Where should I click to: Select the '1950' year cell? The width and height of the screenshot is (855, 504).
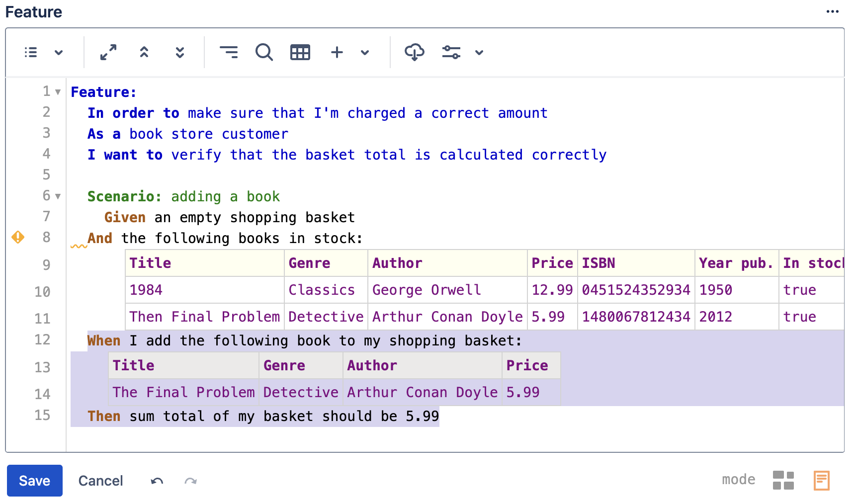(737, 290)
